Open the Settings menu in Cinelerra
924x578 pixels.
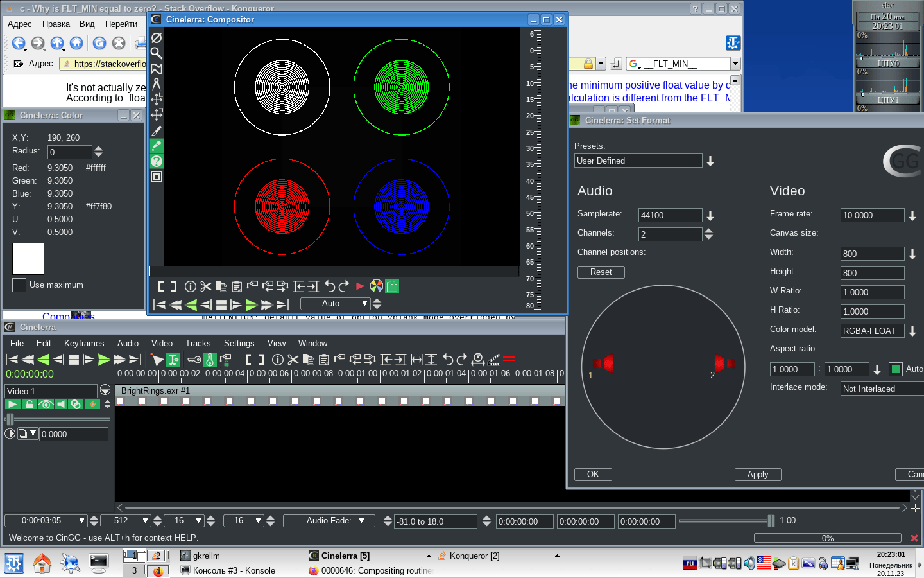[x=239, y=344]
